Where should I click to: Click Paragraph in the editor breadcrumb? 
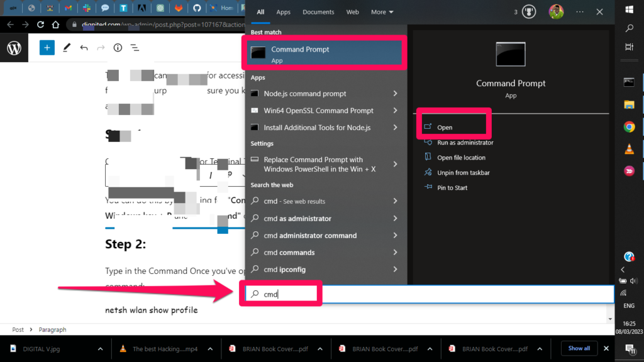(53, 329)
